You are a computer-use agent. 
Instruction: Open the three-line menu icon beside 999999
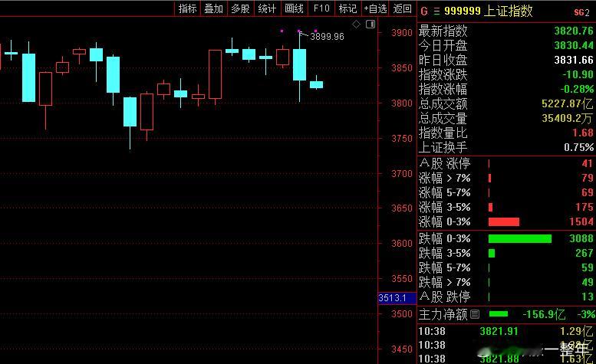pyautogui.click(x=436, y=11)
